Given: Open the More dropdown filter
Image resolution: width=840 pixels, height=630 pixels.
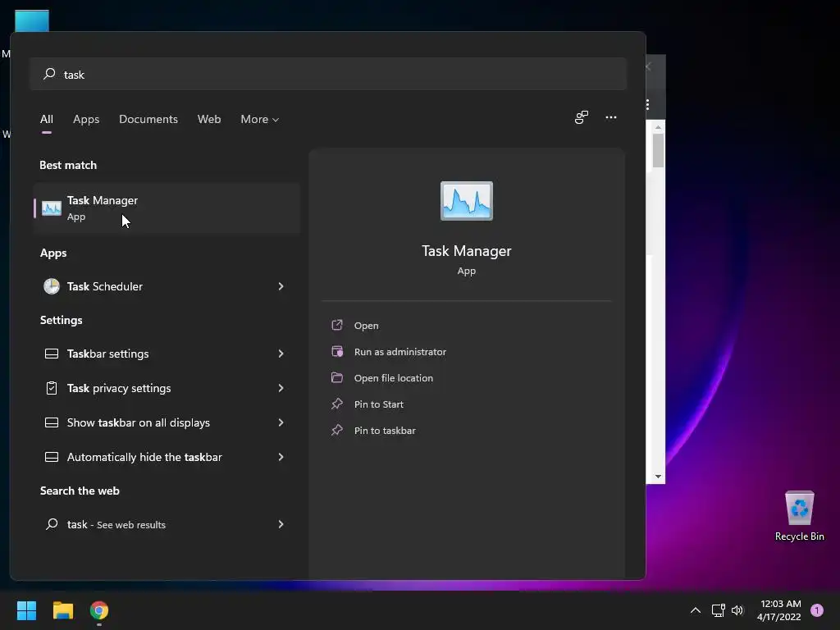Looking at the screenshot, I should click(260, 120).
